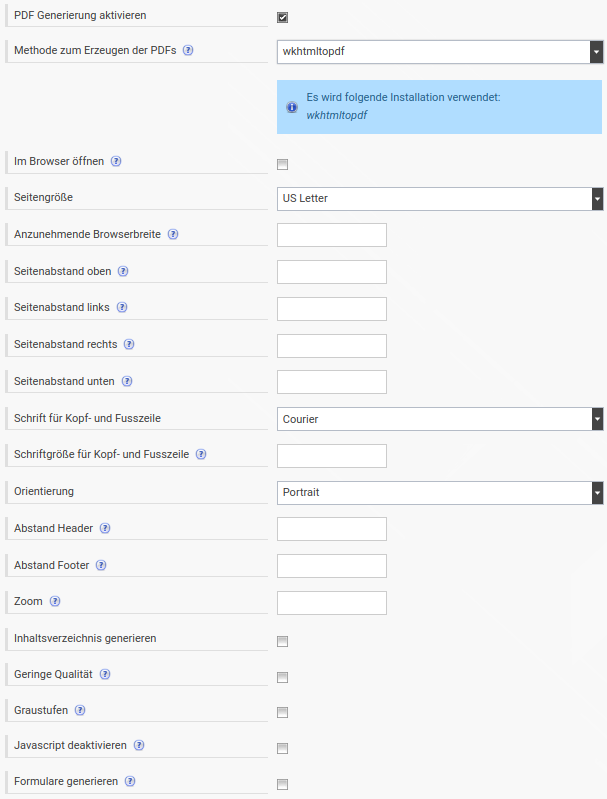
Task: Focus Schriftgröße für Kopf- und Fusszeile field
Action: [x=332, y=456]
